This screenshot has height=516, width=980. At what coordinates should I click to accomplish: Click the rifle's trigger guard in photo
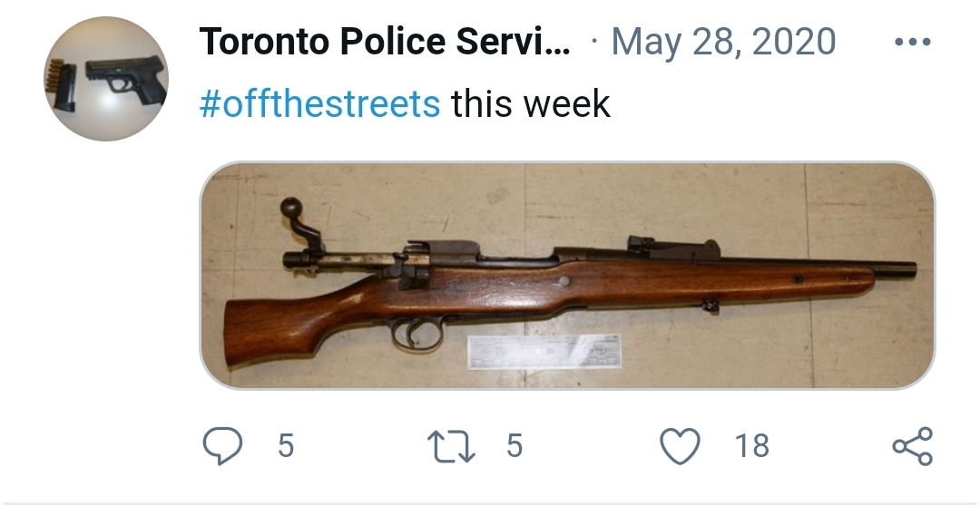416,335
